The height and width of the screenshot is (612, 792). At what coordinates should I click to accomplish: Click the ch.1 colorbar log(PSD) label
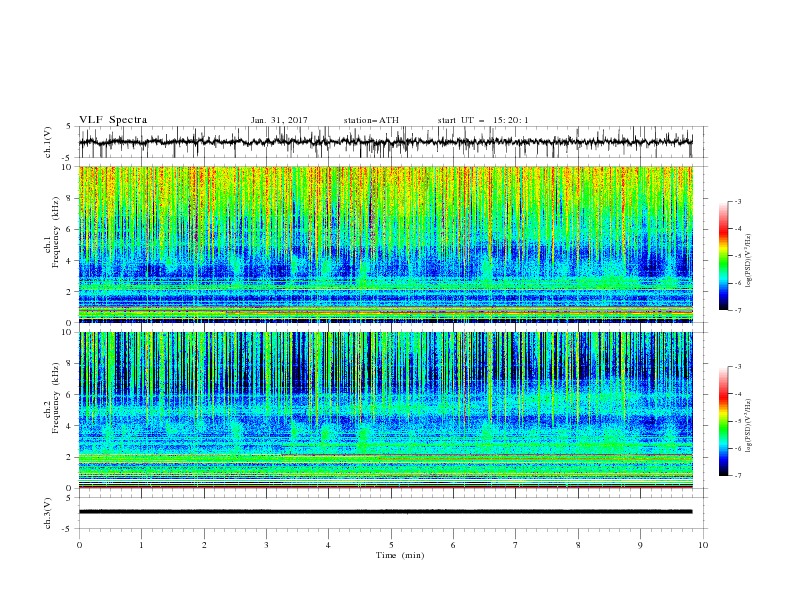(x=749, y=261)
